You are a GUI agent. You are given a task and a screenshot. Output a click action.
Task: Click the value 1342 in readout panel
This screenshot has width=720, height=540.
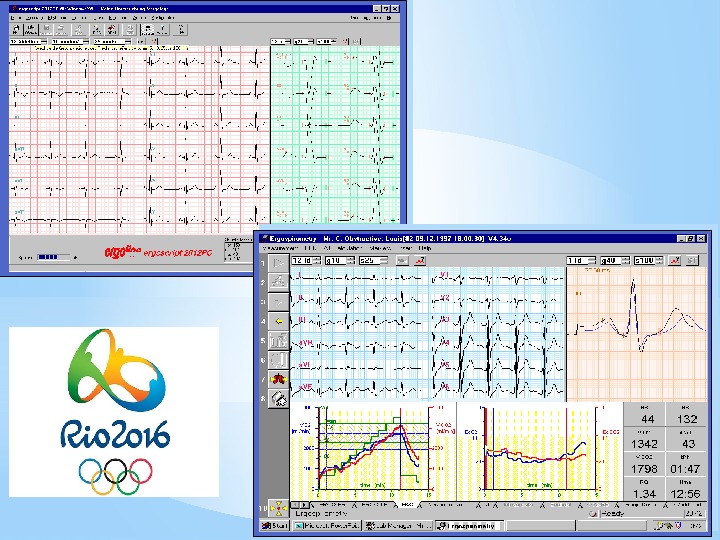coord(644,444)
